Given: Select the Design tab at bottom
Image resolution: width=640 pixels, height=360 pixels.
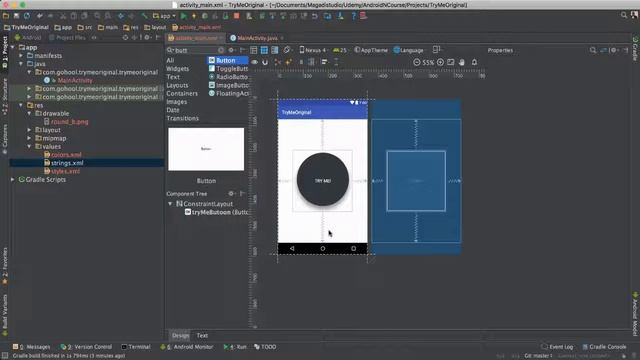Looking at the screenshot, I should tap(180, 336).
